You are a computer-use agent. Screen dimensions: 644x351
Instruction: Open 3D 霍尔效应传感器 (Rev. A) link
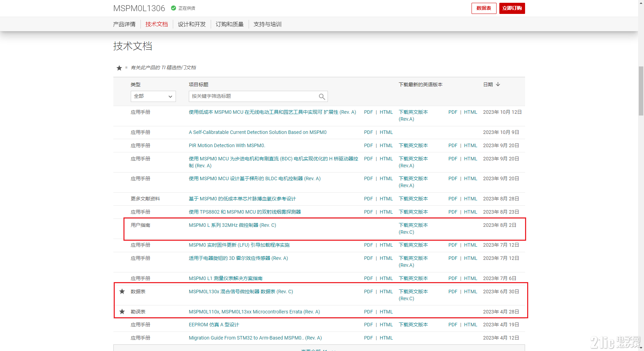(238, 258)
